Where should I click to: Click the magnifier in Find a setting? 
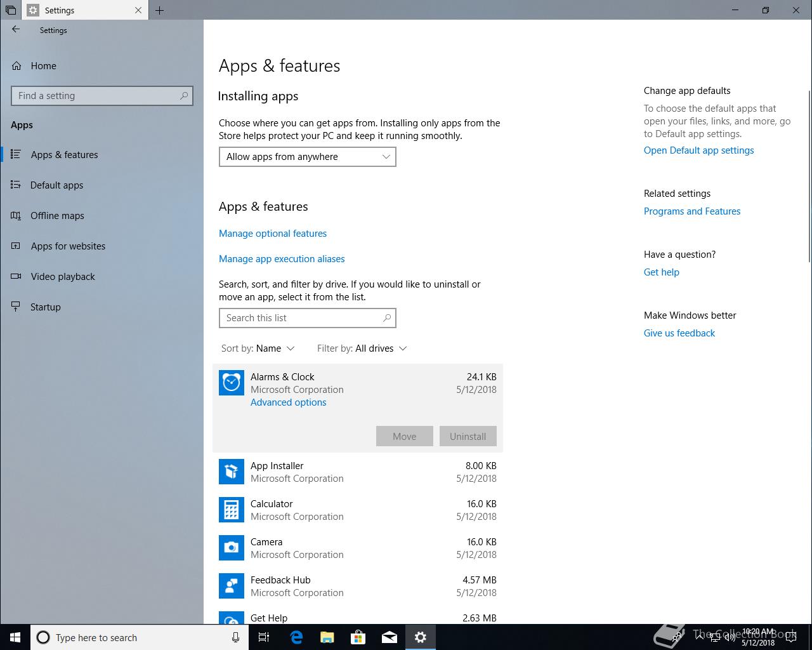[184, 96]
